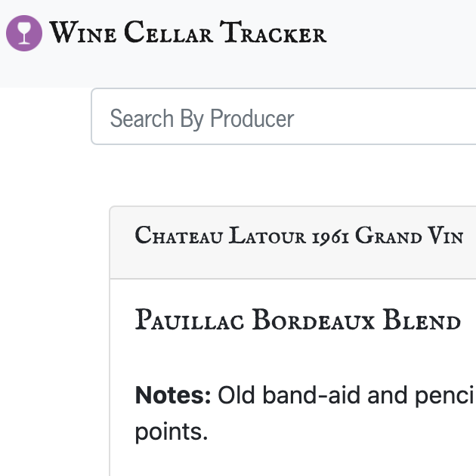The width and height of the screenshot is (476, 476).
Task: Click the word "Cellar" in the title
Action: tap(168, 32)
